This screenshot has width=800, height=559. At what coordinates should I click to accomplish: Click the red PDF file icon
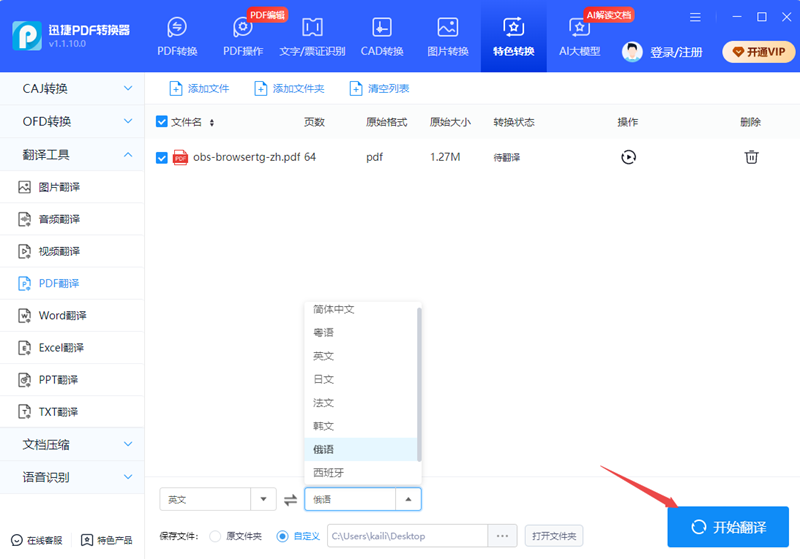(180, 158)
